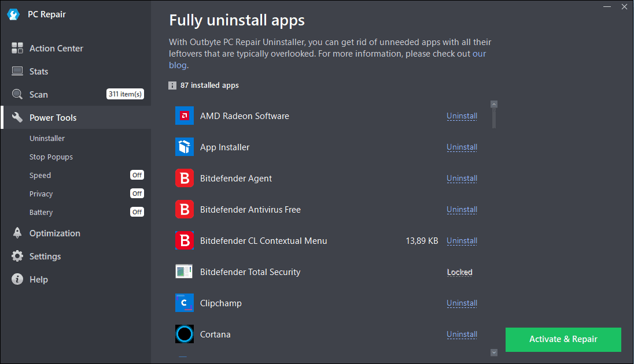The image size is (634, 364).
Task: Click Locked next to Bitdefender Total Security
Action: [460, 272]
